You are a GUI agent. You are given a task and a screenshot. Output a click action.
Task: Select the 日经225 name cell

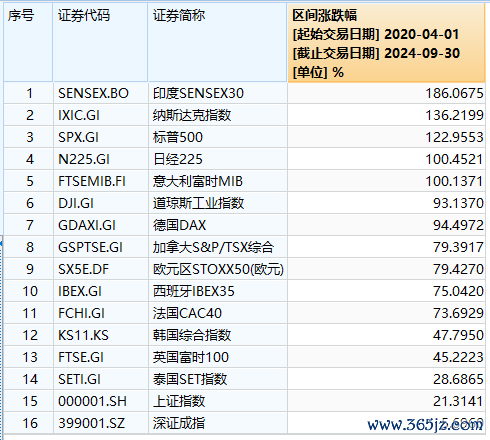click(218, 159)
